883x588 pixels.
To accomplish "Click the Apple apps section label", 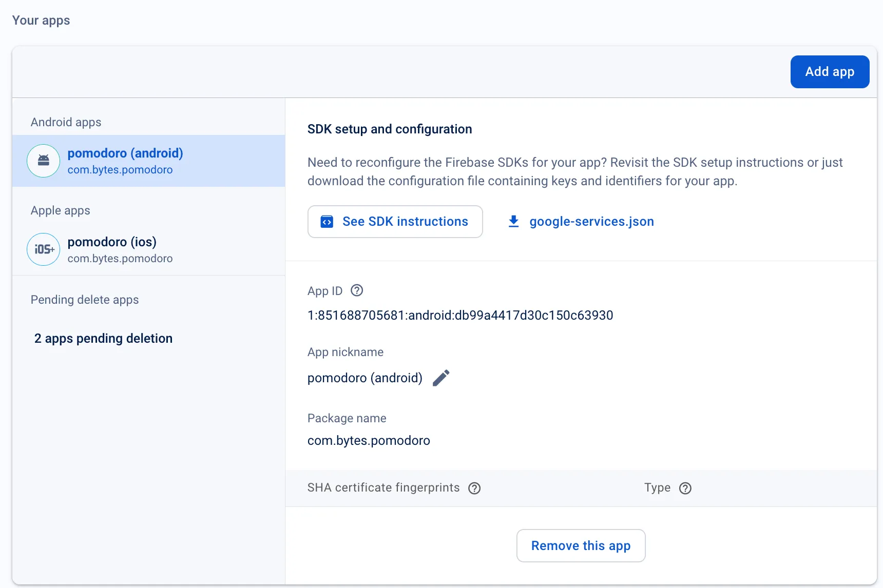I will [x=60, y=210].
